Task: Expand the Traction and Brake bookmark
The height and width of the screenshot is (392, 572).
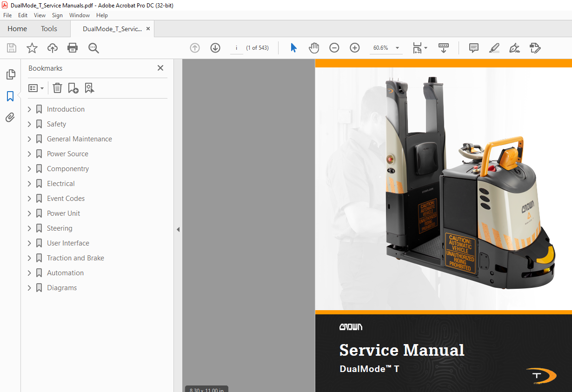Action: 29,258
